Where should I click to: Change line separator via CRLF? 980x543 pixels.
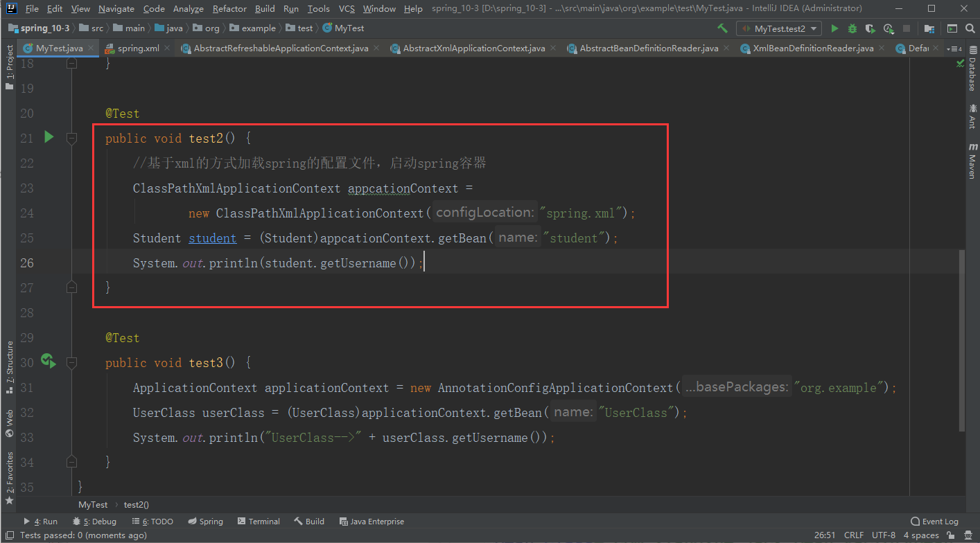[854, 535]
